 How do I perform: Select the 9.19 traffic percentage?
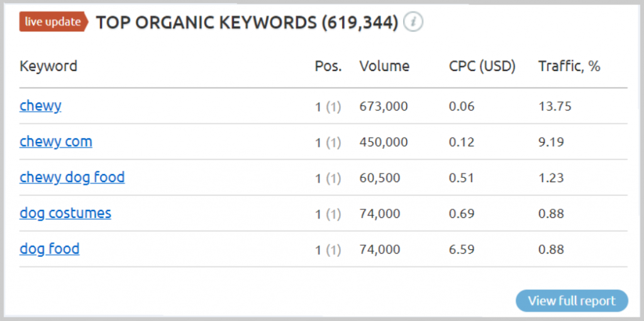pos(551,143)
